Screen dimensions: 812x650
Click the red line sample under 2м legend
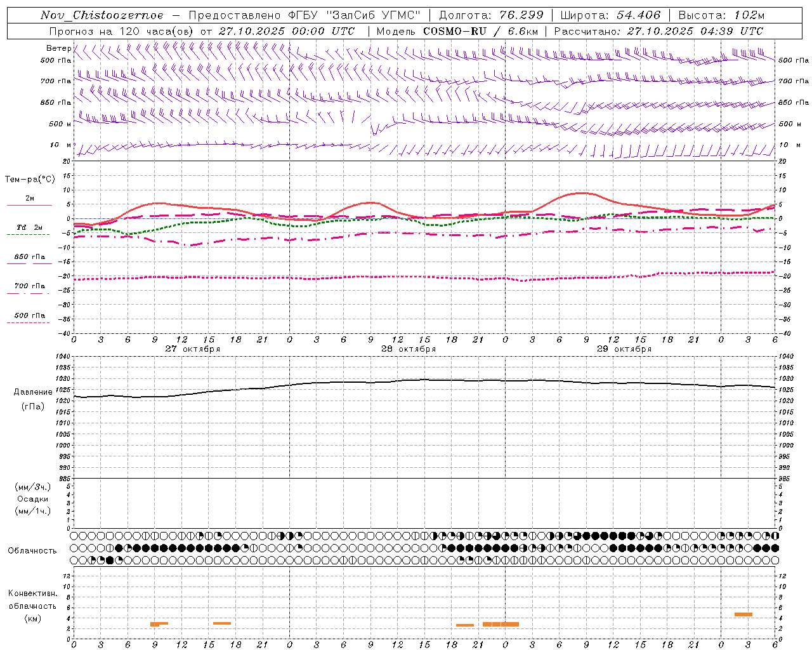click(x=29, y=206)
